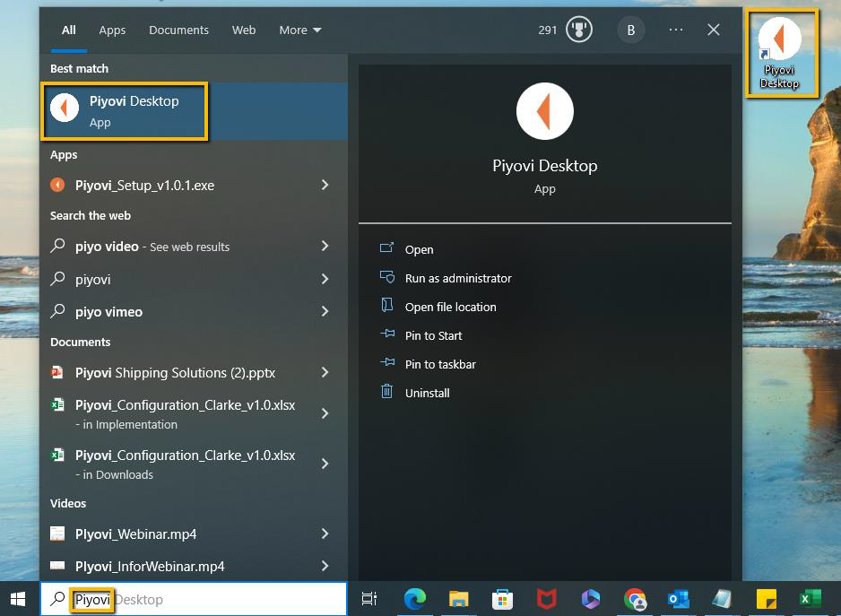841x616 pixels.
Task: Click the Piyovi Desktop shortcut on the desktop
Action: [x=780, y=54]
